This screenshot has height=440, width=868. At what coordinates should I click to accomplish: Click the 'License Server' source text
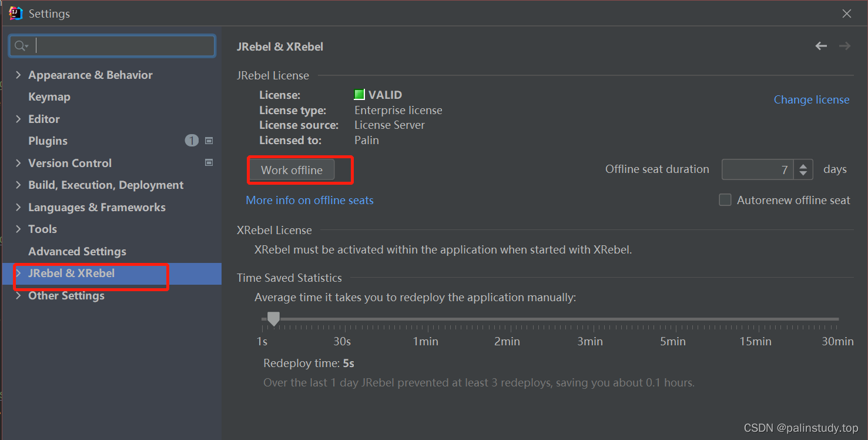pos(390,125)
